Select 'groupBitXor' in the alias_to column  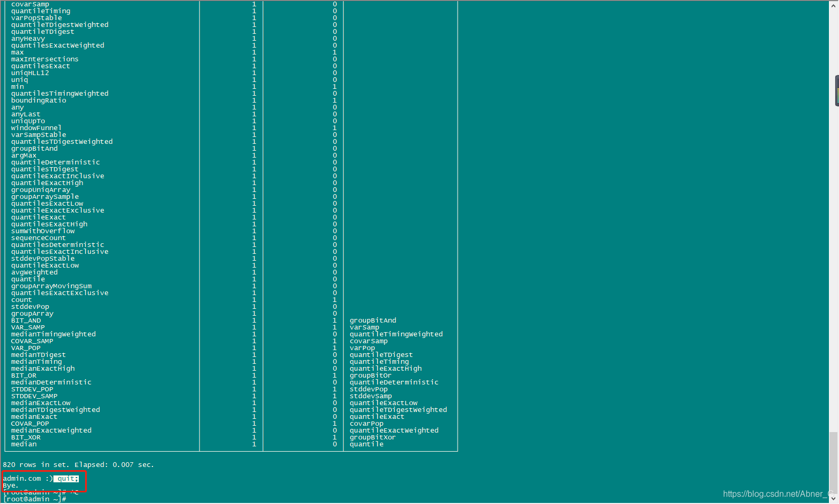pos(373,437)
